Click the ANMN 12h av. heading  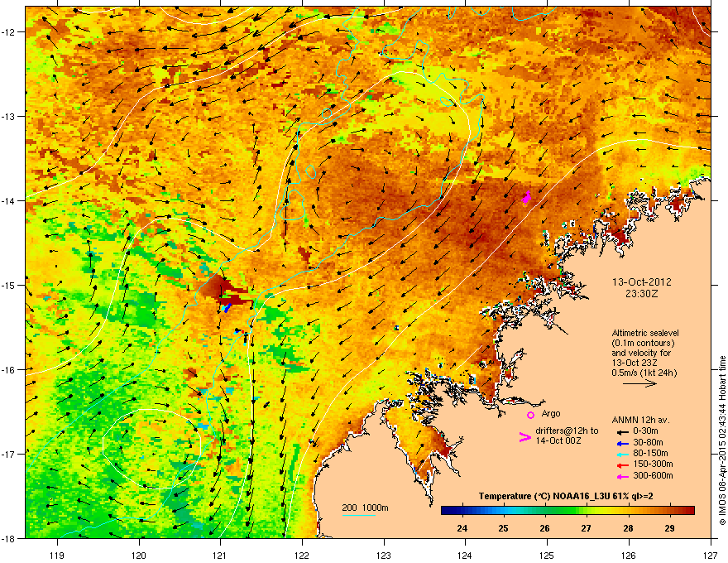pos(640,420)
